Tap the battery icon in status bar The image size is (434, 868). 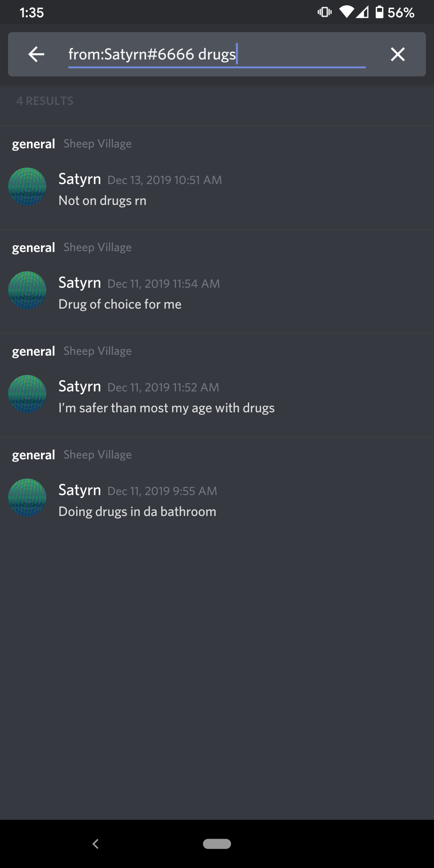click(x=379, y=12)
